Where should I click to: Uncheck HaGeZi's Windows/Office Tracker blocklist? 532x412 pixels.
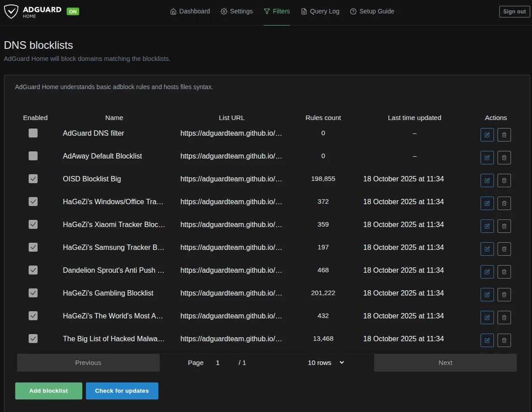[33, 202]
